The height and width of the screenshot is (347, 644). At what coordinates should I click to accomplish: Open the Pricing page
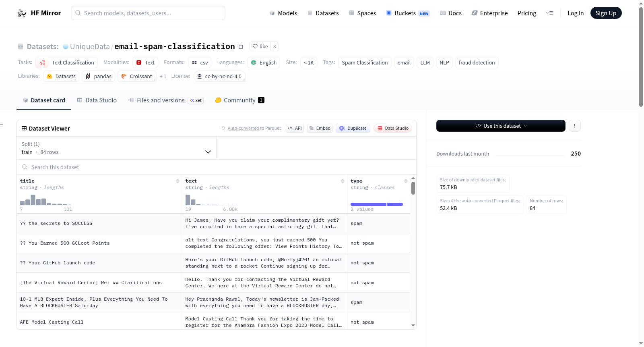[x=527, y=13]
